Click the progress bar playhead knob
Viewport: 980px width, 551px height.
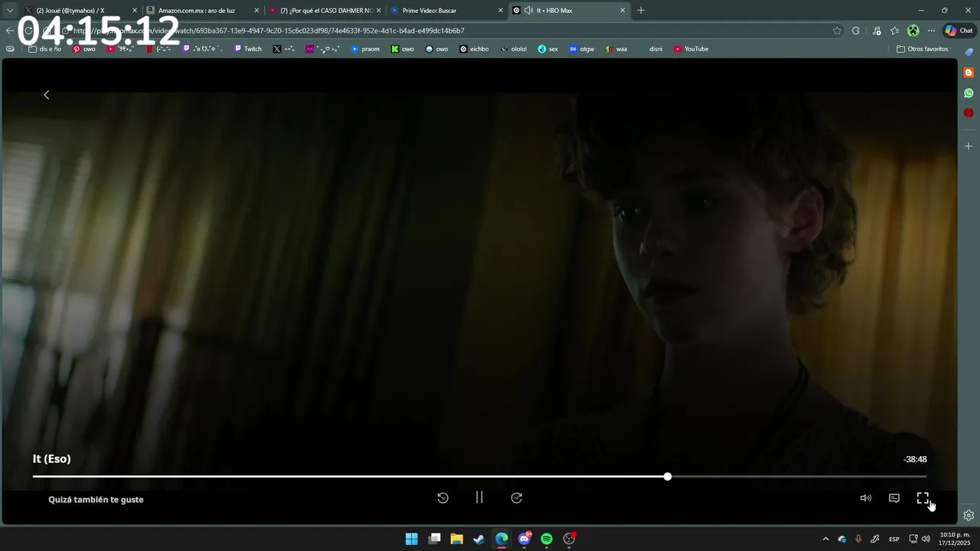[668, 477]
